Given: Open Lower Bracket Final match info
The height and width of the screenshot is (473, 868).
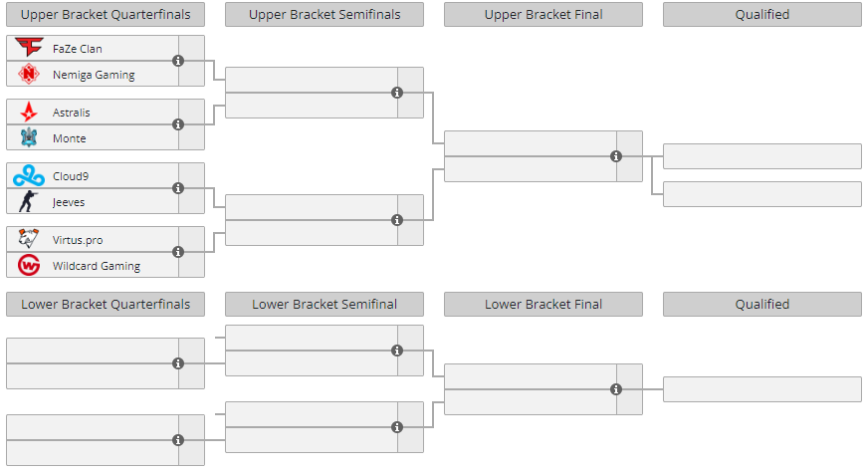Looking at the screenshot, I should 616,389.
